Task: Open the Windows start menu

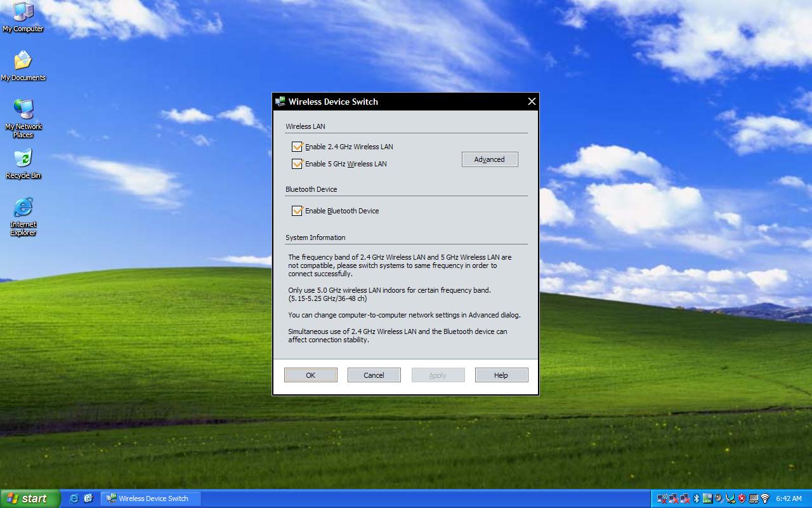Action: [30, 498]
